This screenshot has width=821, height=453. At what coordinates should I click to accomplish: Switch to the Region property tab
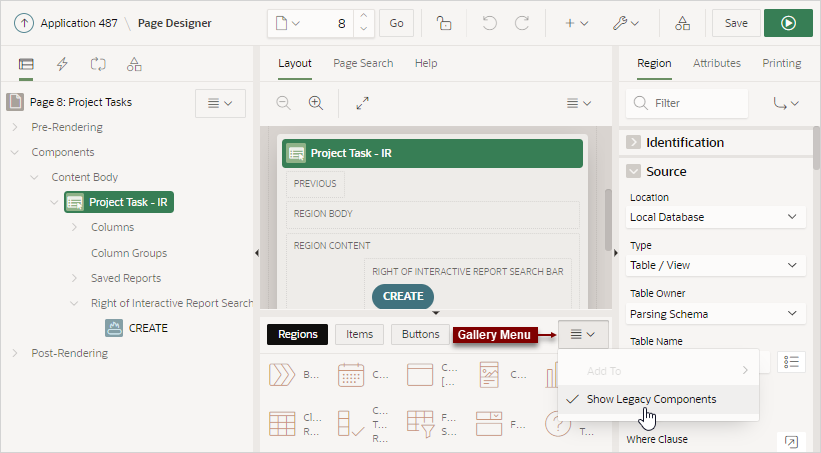point(654,63)
